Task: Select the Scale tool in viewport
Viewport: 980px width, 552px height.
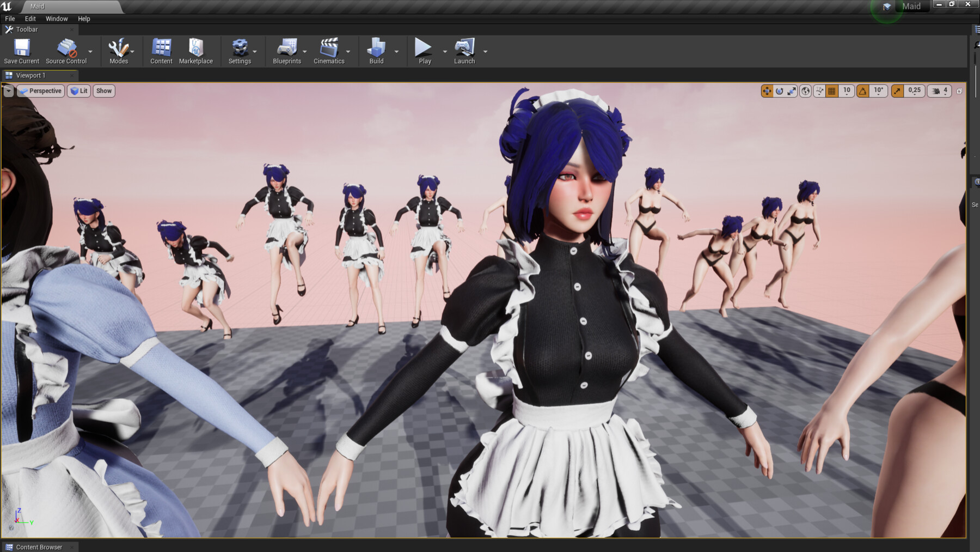Action: click(792, 91)
